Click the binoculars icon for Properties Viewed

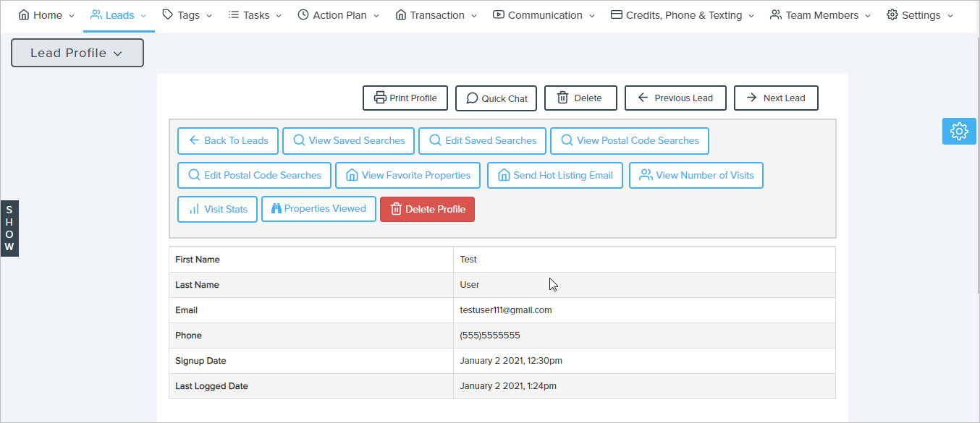click(x=276, y=209)
